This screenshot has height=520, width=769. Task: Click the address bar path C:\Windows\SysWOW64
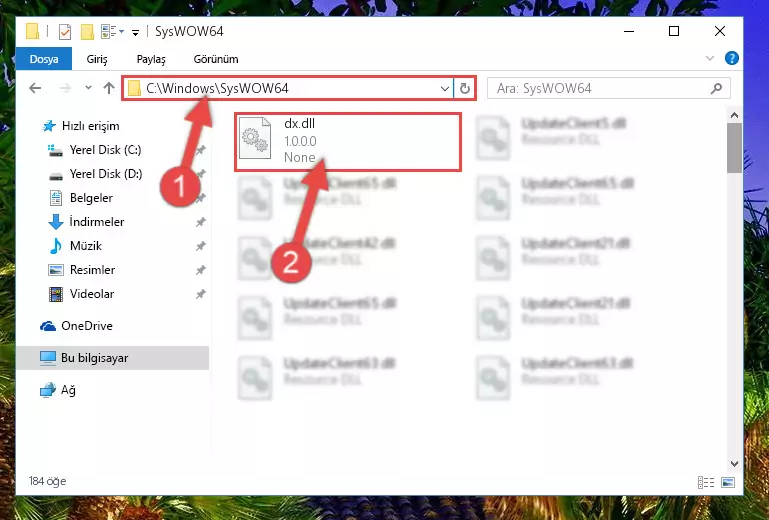coord(217,88)
